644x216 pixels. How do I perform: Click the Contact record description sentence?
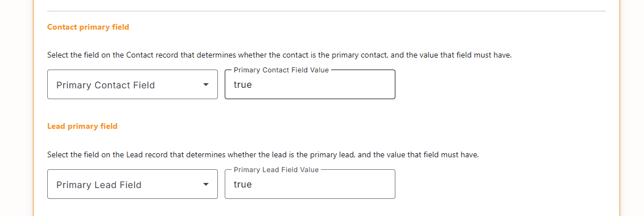(x=279, y=55)
